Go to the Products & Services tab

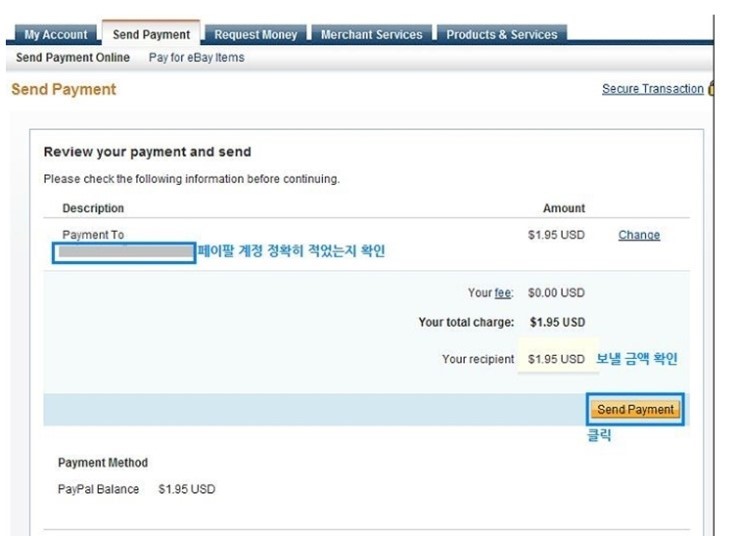[x=501, y=34]
